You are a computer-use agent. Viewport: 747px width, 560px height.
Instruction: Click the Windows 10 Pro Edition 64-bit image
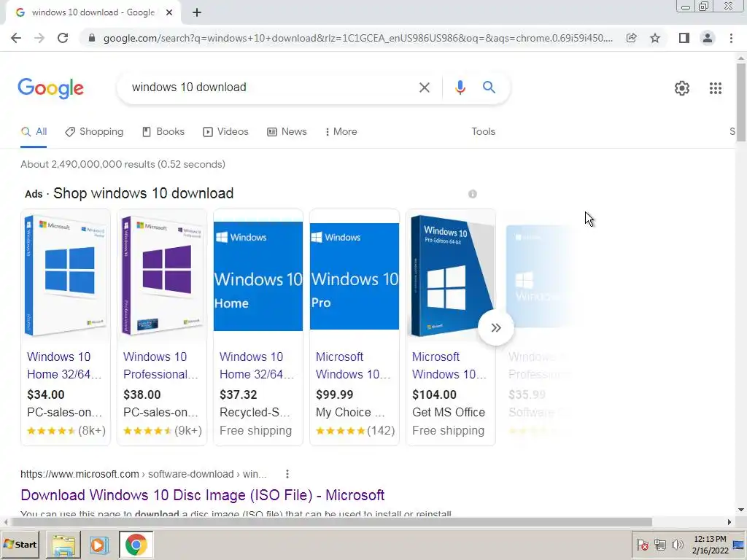tap(451, 276)
